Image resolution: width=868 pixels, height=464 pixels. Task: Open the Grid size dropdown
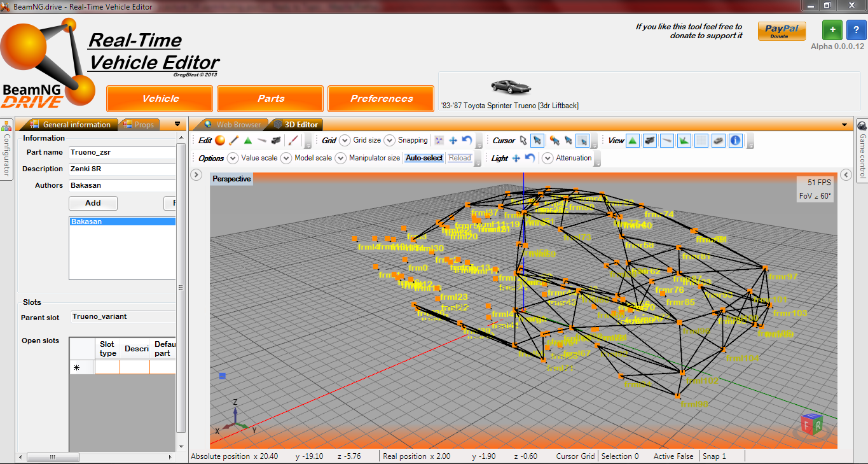tap(345, 141)
